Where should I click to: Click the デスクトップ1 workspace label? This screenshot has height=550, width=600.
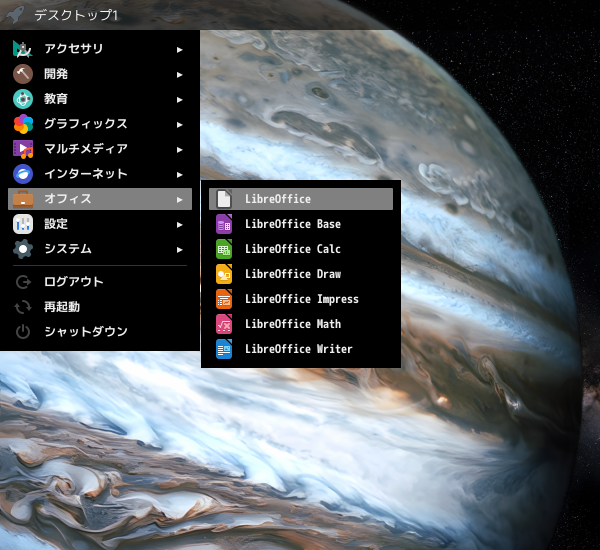point(76,15)
